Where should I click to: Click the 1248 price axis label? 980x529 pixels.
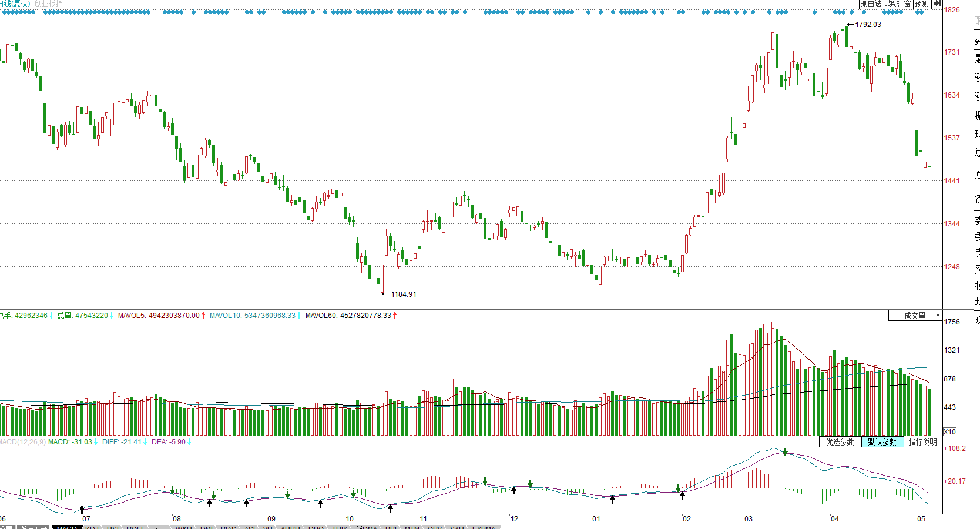pyautogui.click(x=952, y=267)
